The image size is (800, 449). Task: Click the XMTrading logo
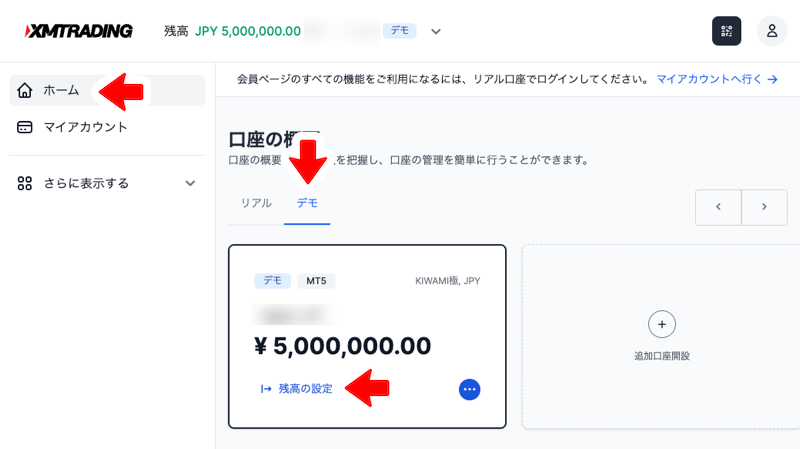coord(79,31)
